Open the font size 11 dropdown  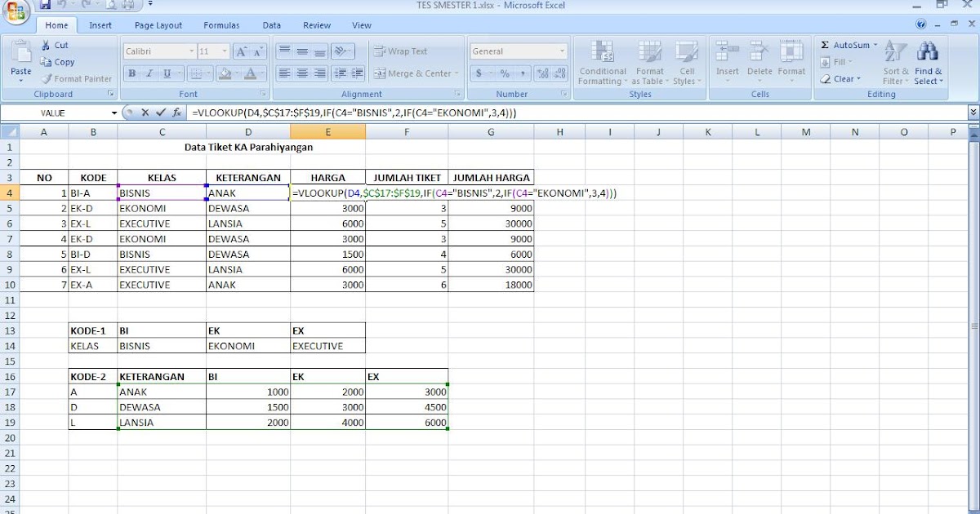pyautogui.click(x=225, y=51)
